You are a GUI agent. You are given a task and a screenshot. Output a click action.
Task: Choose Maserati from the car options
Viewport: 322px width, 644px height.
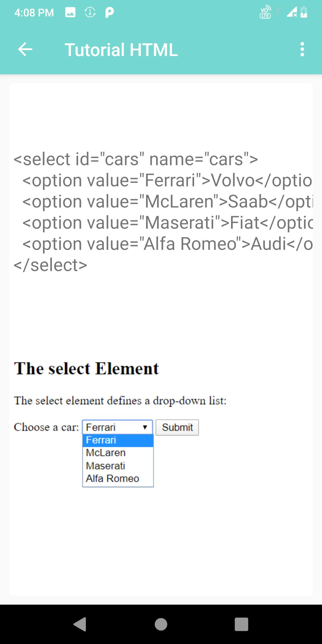118,466
